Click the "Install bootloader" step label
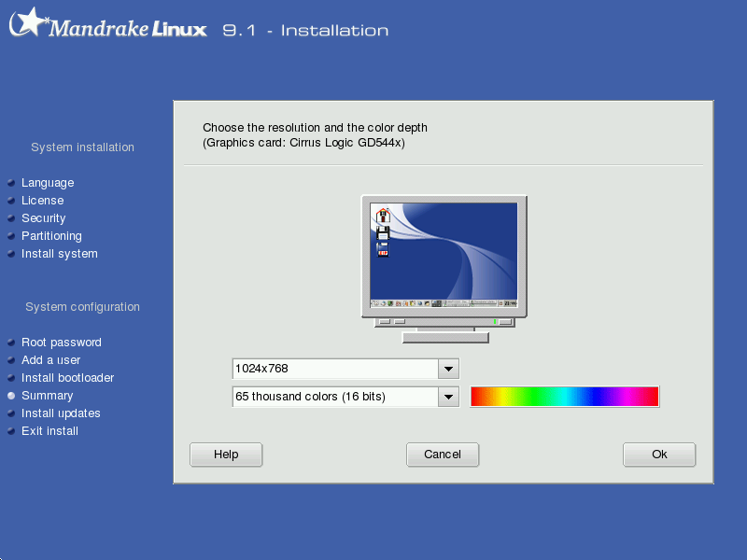 [67, 378]
